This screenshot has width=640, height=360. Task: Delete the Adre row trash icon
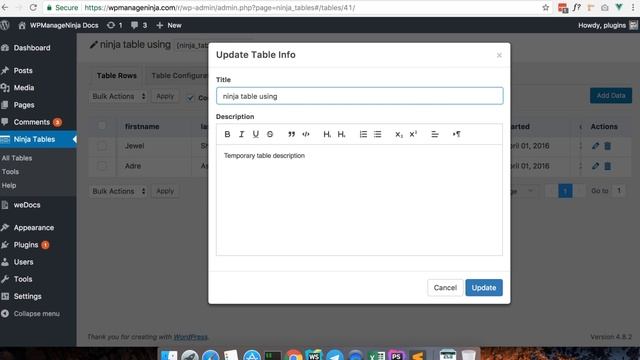click(608, 166)
